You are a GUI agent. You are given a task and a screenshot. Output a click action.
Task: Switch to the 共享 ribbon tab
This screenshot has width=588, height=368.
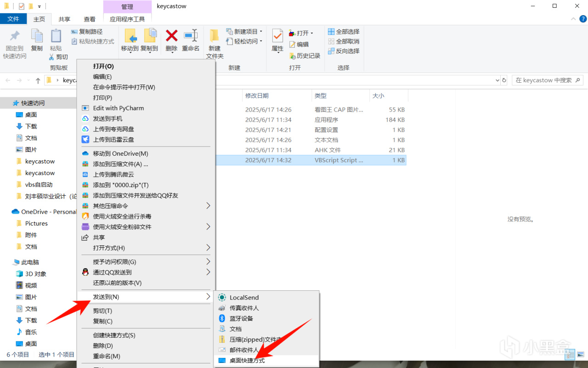pos(64,19)
